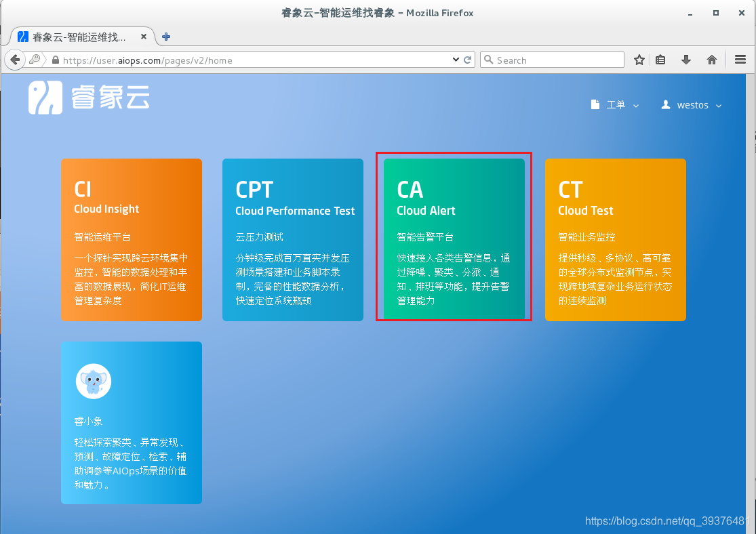This screenshot has height=534, width=756.
Task: Open the CPT Cloud Performance Test card
Action: (293, 239)
